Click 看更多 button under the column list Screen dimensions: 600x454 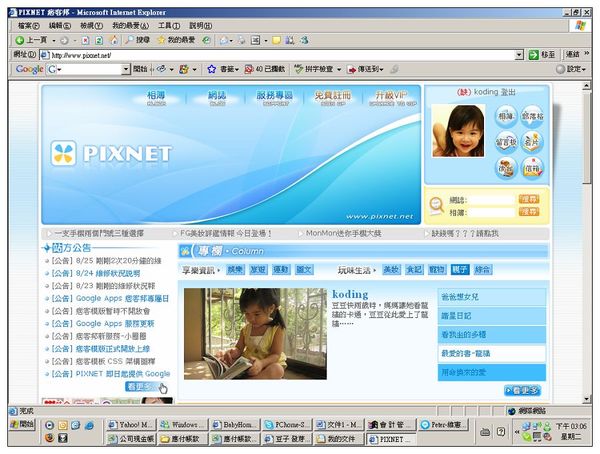point(522,390)
